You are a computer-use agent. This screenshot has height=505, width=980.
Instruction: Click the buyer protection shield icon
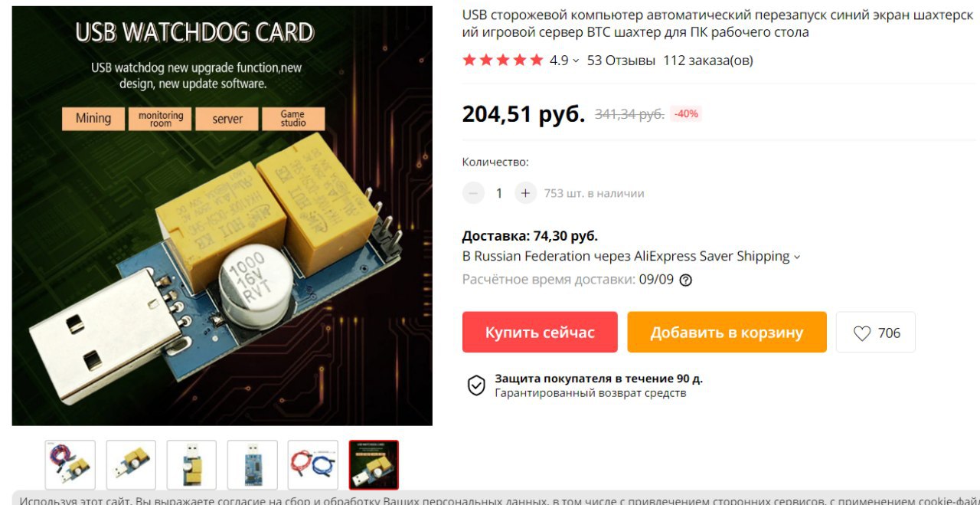(x=476, y=385)
